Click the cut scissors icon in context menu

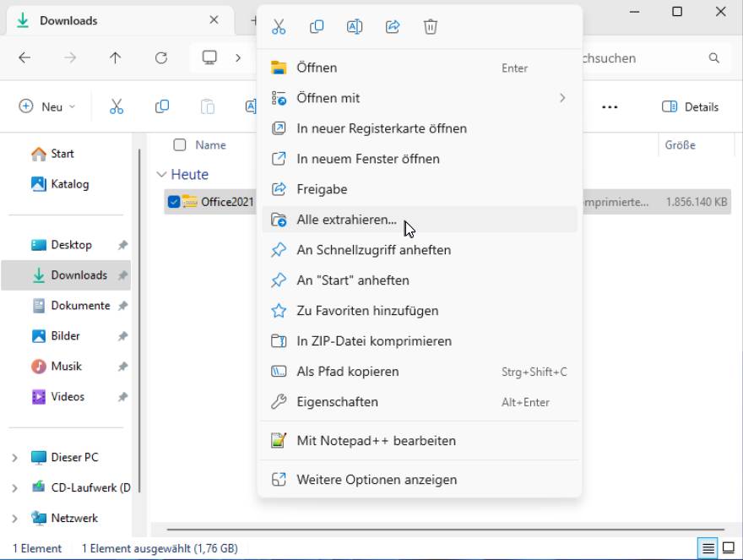(x=279, y=26)
